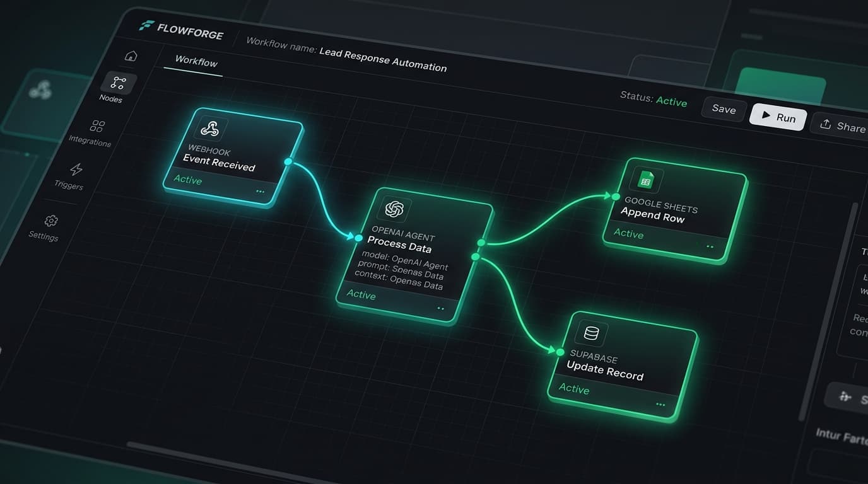The width and height of the screenshot is (868, 484).
Task: Open the Triggers lightning bolt icon
Action: [76, 170]
